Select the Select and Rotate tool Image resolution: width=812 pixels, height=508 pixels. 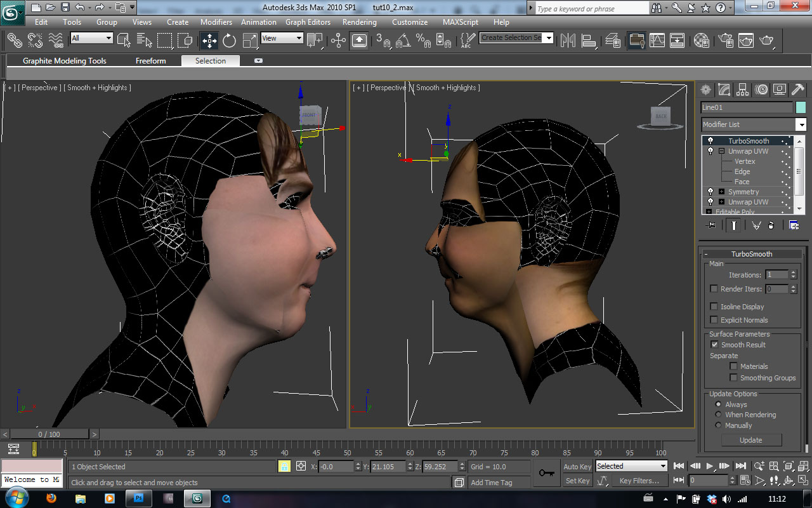coord(229,41)
